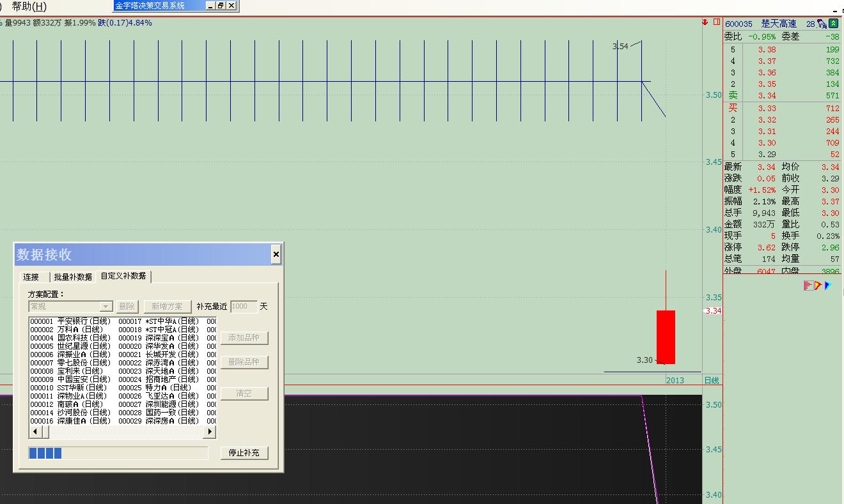Click the hand pointer icon beside 楚天高速
Image resolution: width=844 pixels, height=504 pixels.
point(822,24)
